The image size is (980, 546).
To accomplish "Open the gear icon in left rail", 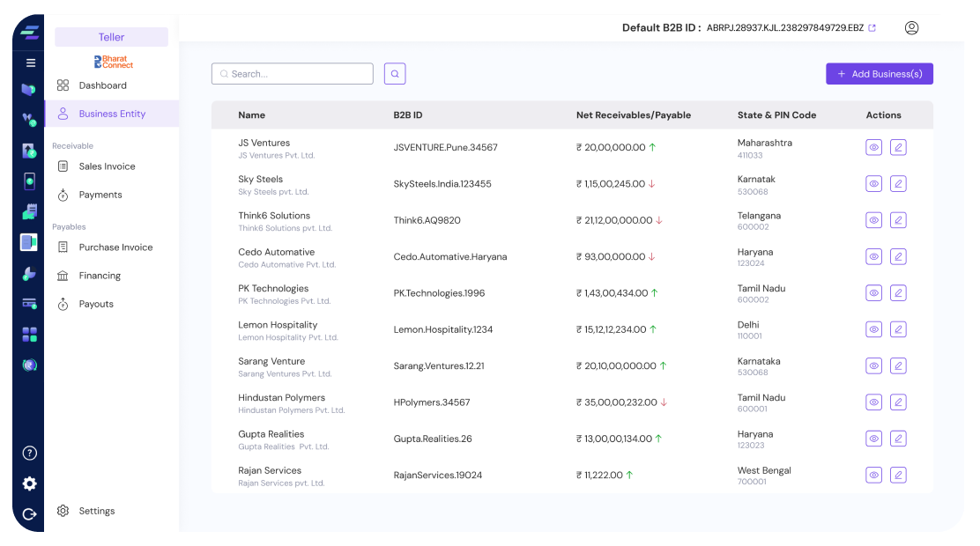I will pos(29,483).
